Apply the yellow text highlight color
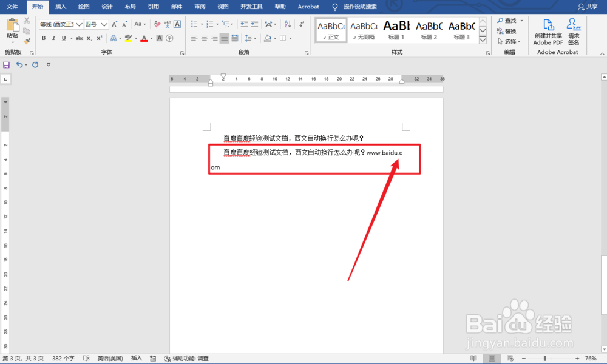 (129, 38)
